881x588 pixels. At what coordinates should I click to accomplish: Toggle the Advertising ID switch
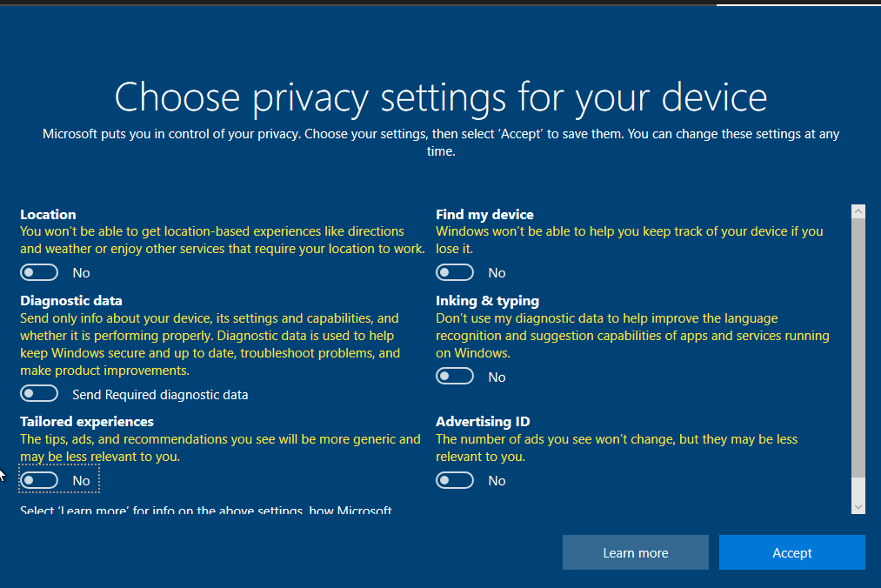click(455, 480)
